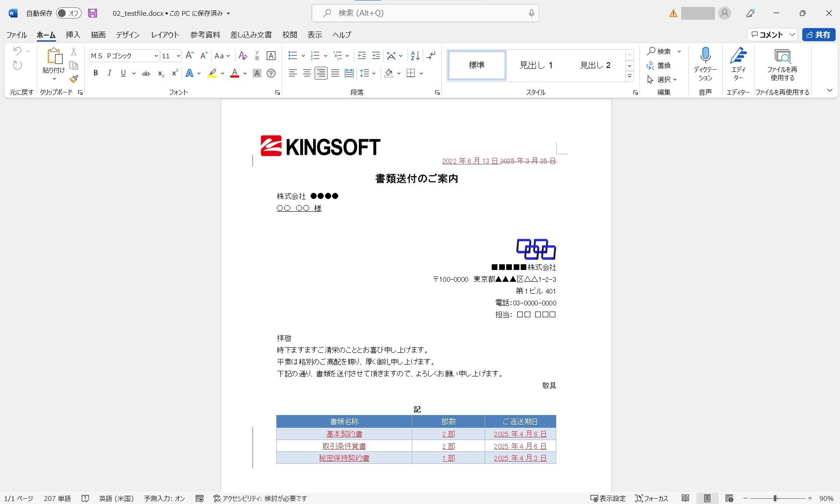Click 置換 (Replace) button
Viewport: 840px width, 504px height.
659,65
